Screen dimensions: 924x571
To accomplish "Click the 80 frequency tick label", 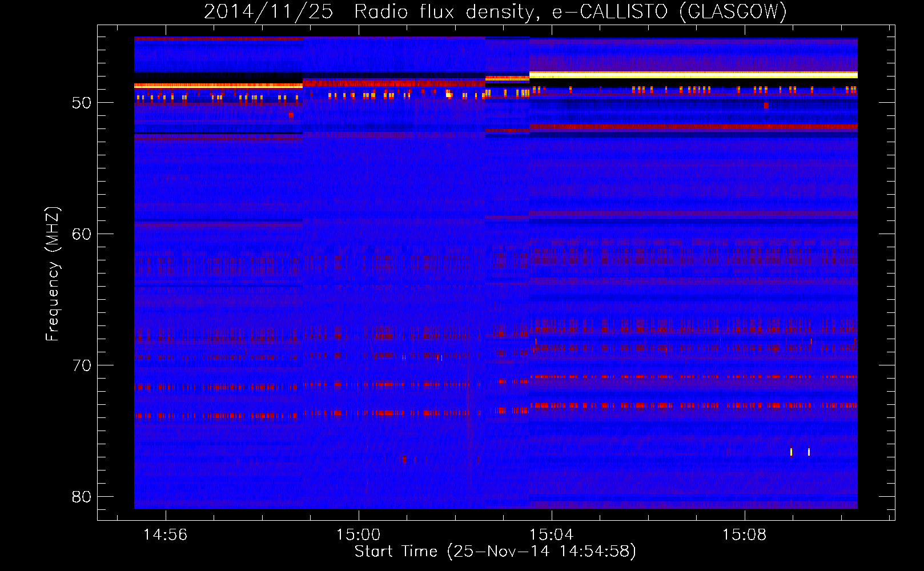I will click(x=82, y=497).
